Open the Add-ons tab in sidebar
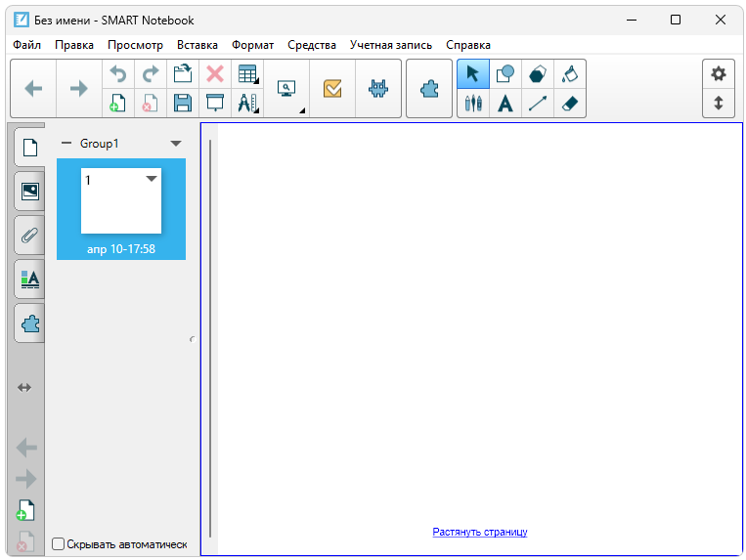746x560 pixels. [x=30, y=323]
